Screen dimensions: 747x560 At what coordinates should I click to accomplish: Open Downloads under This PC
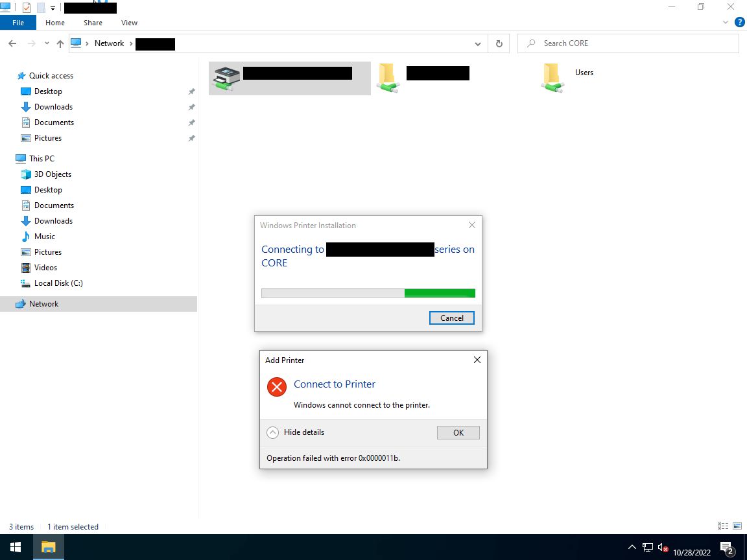tap(53, 221)
